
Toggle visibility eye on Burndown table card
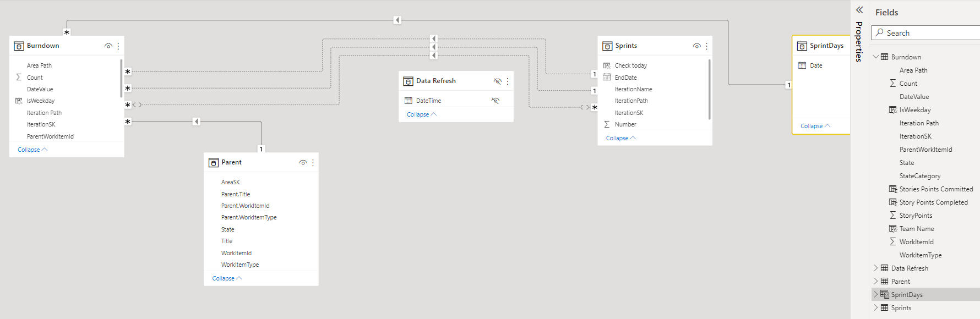108,46
